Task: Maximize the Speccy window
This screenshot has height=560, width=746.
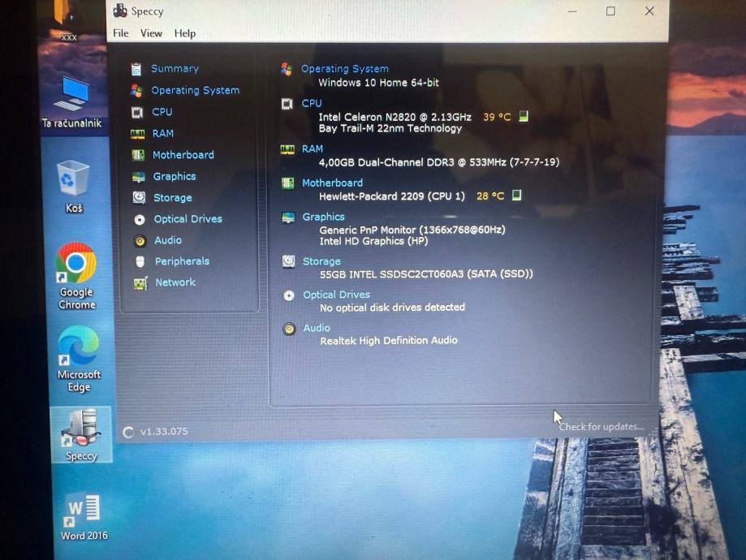Action: coord(610,11)
